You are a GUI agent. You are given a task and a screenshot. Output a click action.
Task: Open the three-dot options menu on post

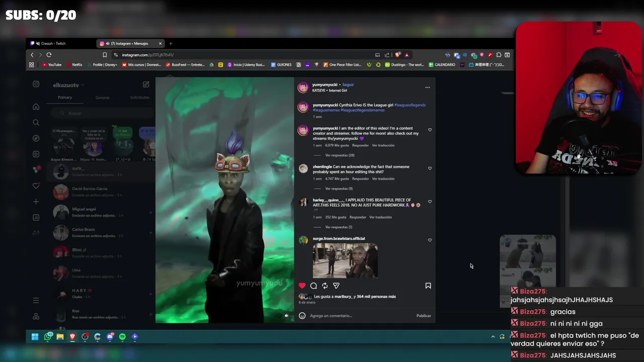(x=428, y=87)
